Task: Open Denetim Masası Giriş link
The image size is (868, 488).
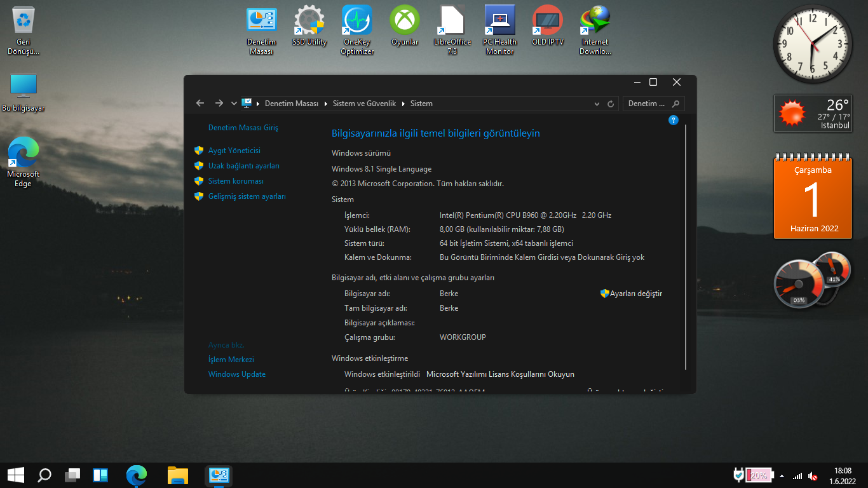Action: click(243, 128)
